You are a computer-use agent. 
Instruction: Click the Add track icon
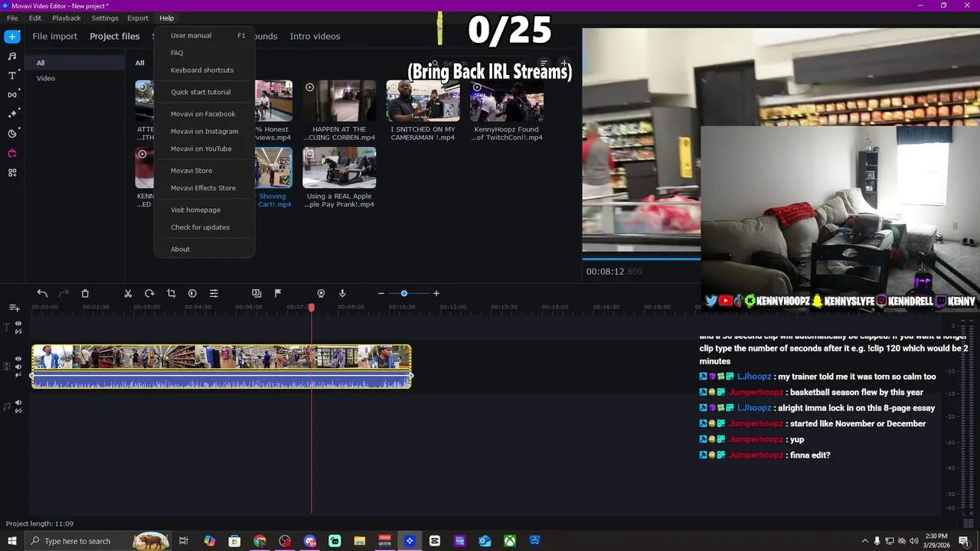[x=15, y=308]
